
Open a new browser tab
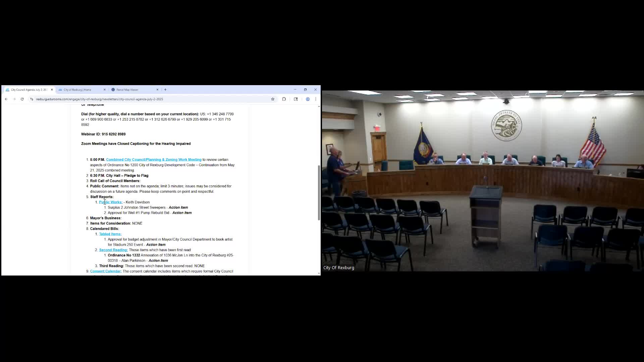tap(165, 90)
